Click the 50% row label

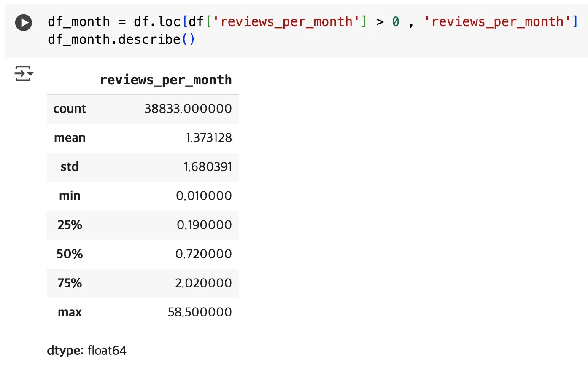tap(70, 254)
